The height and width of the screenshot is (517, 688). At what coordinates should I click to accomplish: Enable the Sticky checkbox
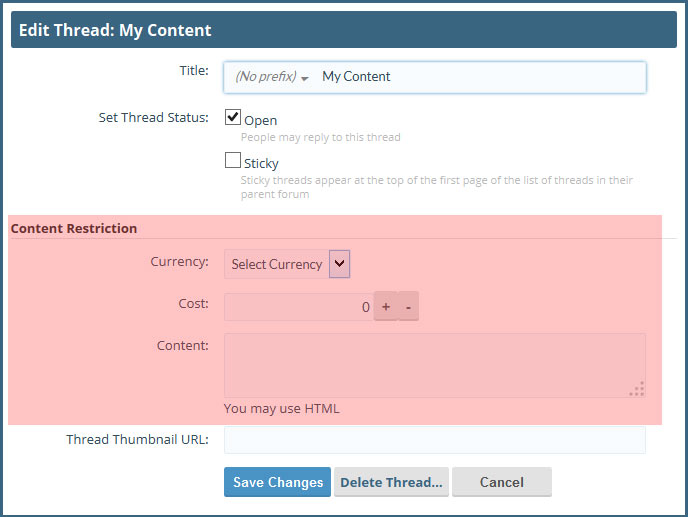coord(233,160)
